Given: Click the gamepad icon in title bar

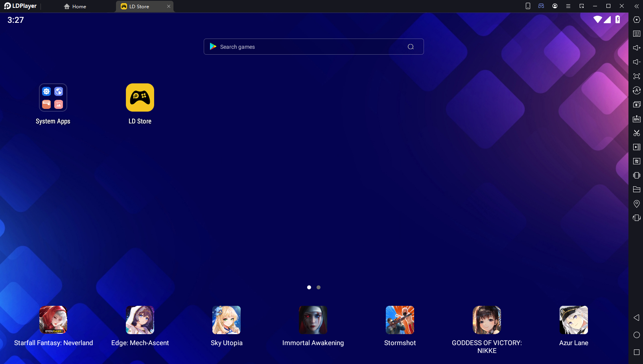Looking at the screenshot, I should click(542, 6).
